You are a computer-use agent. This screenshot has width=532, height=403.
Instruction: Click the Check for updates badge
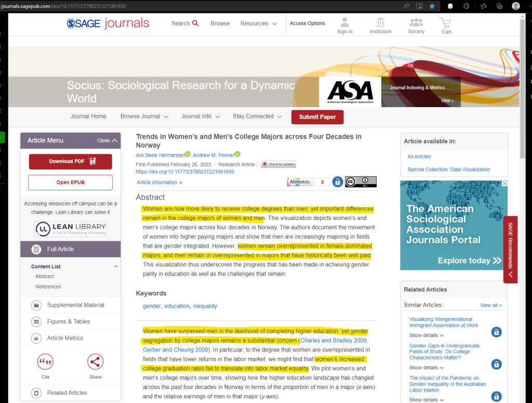click(x=278, y=164)
